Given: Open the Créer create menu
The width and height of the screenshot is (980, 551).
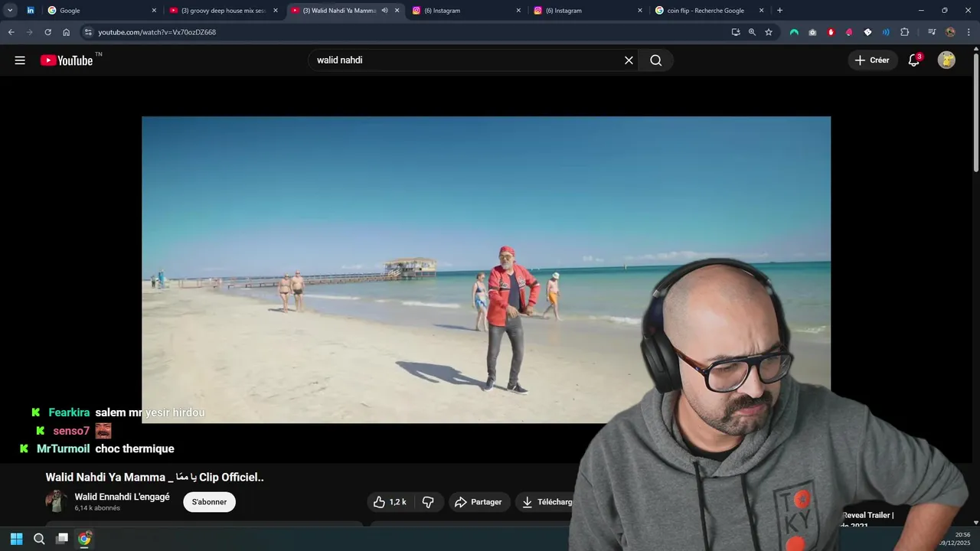Looking at the screenshot, I should (x=872, y=60).
